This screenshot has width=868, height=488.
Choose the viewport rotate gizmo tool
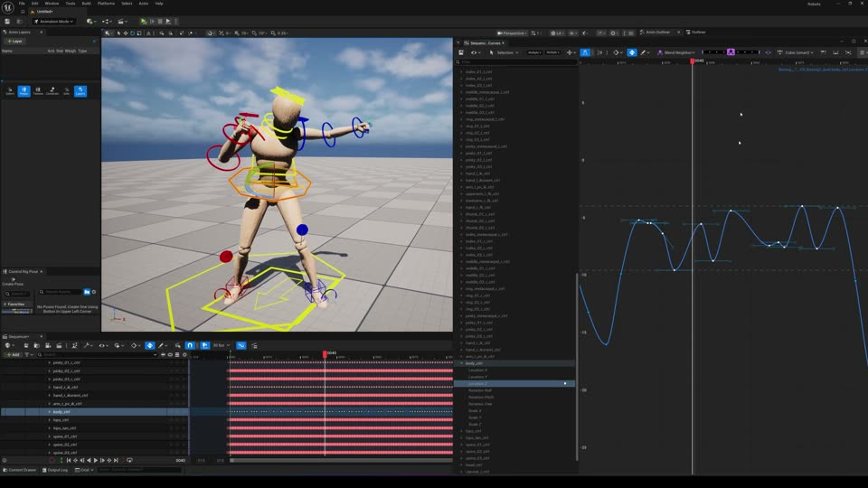tap(132, 33)
